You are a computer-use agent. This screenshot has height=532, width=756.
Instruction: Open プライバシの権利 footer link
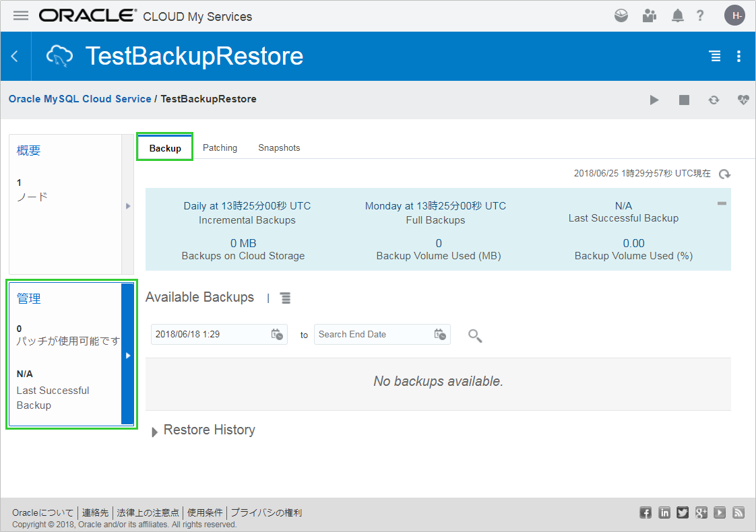coord(266,512)
